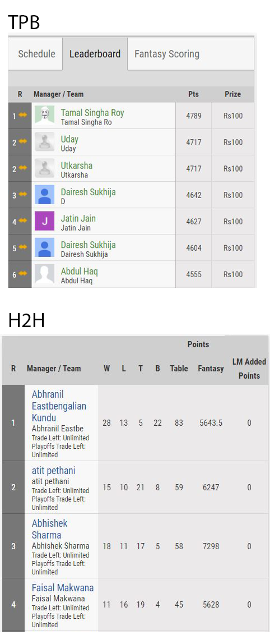Click Abdul Haq's silhouette avatar
This screenshot has width=270, height=644.
(44, 274)
